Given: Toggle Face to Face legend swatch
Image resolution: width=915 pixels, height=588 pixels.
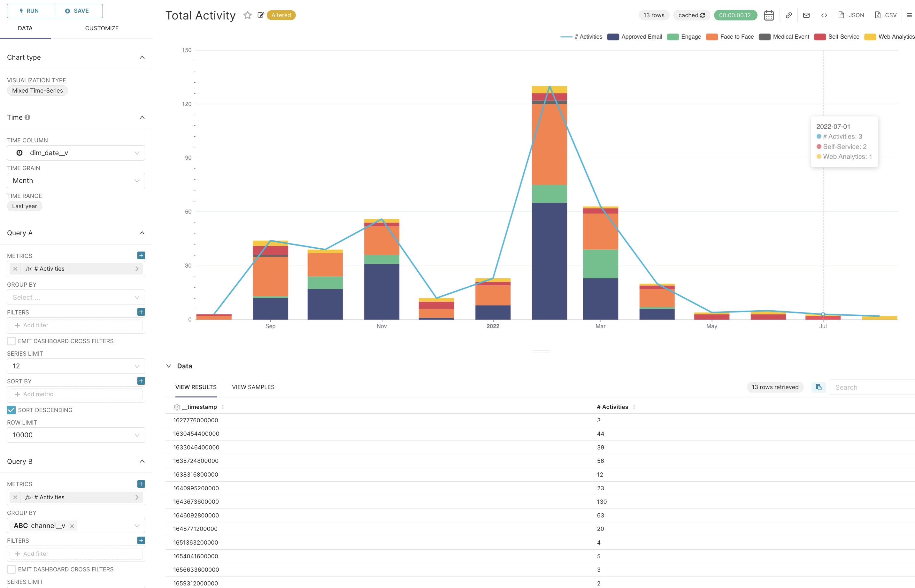Looking at the screenshot, I should (x=712, y=37).
